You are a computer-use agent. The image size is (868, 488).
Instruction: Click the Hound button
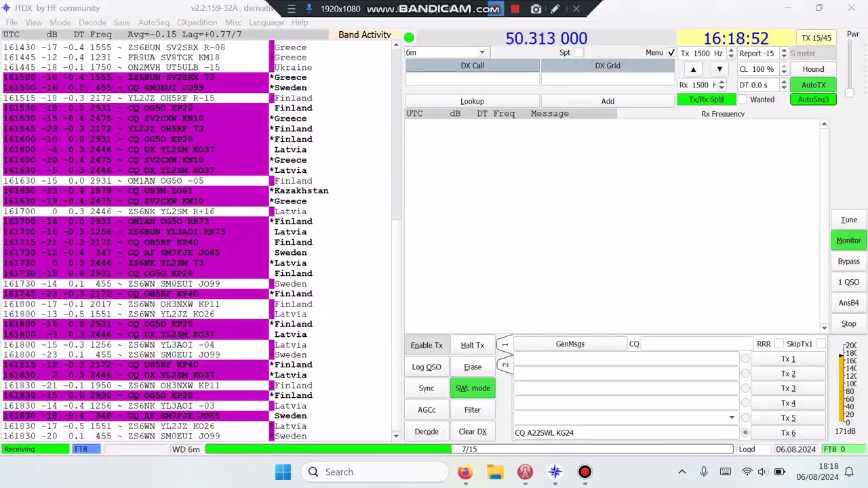[x=813, y=69]
